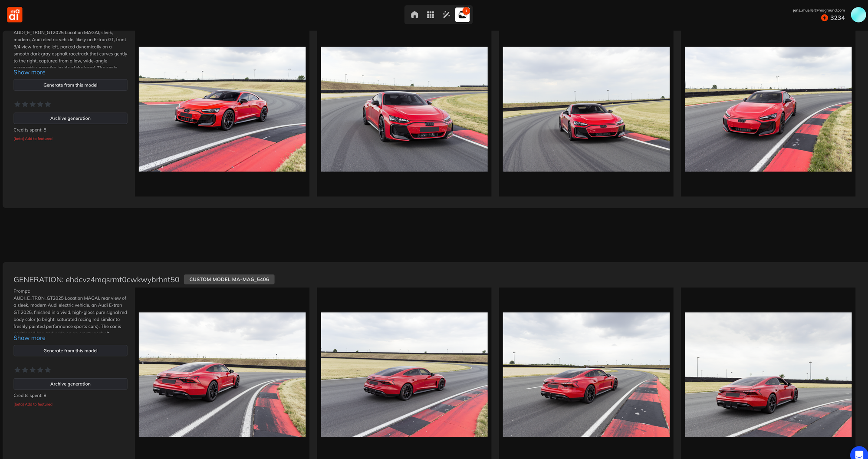Rate the rear-view generation three stars
868x459 pixels.
tap(33, 370)
